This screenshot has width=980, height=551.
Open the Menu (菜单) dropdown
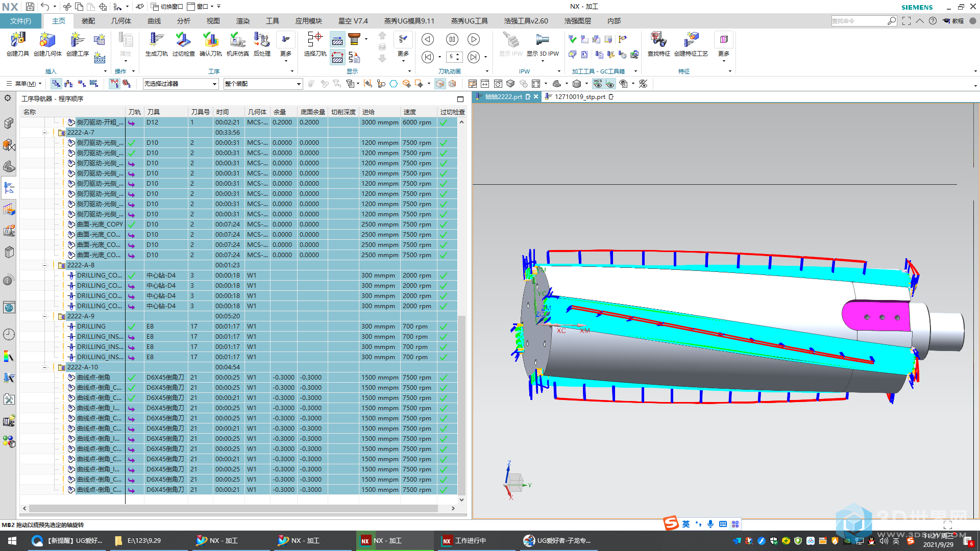[x=23, y=84]
